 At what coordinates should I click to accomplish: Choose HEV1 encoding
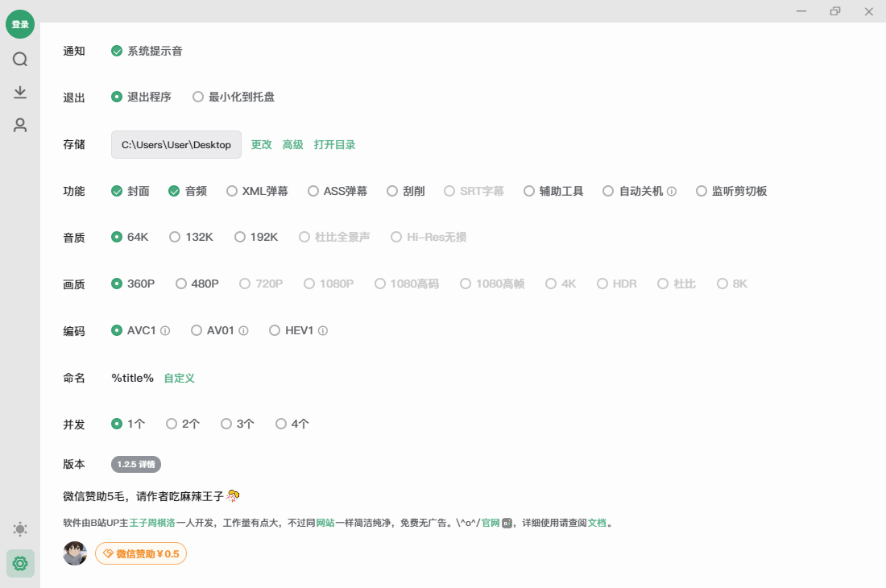(x=291, y=330)
